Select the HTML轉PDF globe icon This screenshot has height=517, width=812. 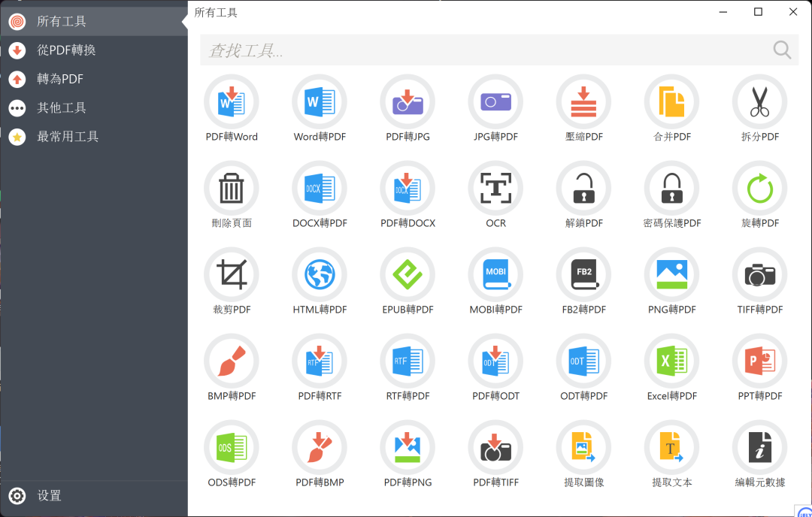click(x=320, y=275)
